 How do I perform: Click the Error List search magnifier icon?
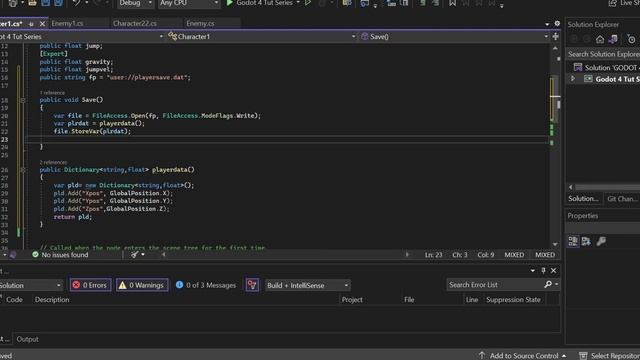click(548, 284)
